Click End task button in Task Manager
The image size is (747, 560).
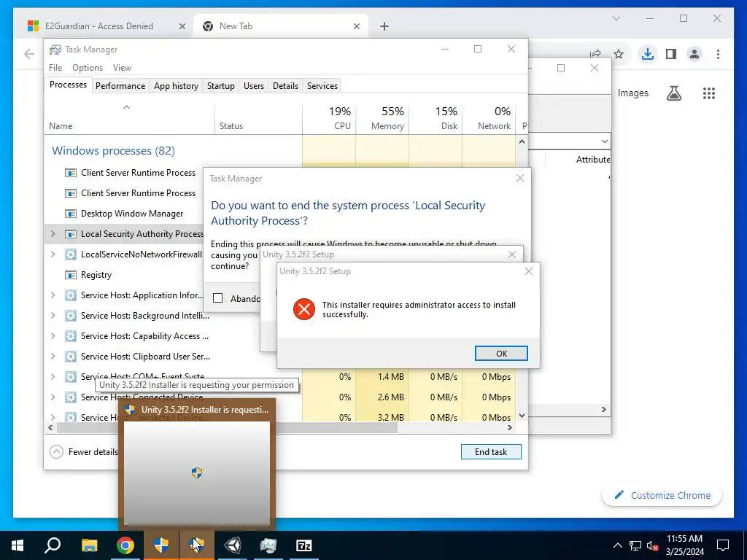[x=491, y=452]
